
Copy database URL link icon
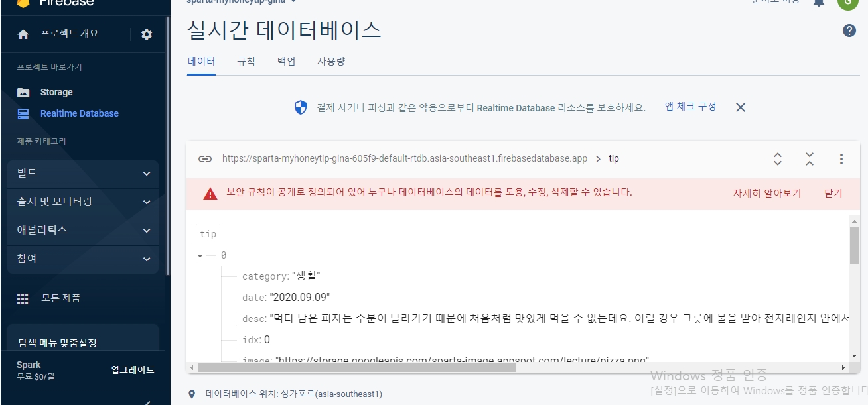[x=205, y=159]
